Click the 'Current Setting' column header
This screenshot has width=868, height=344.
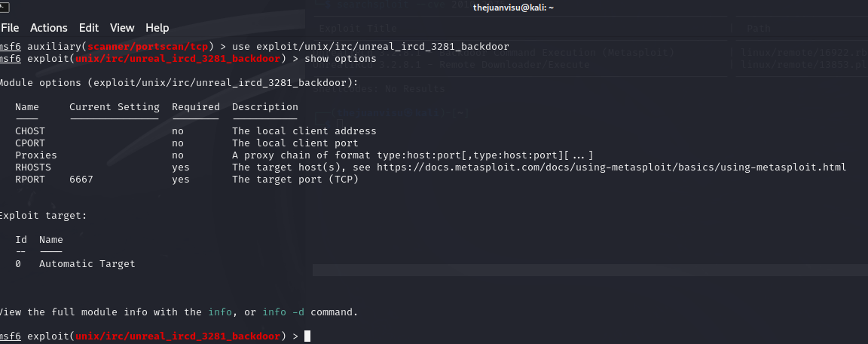(115, 107)
